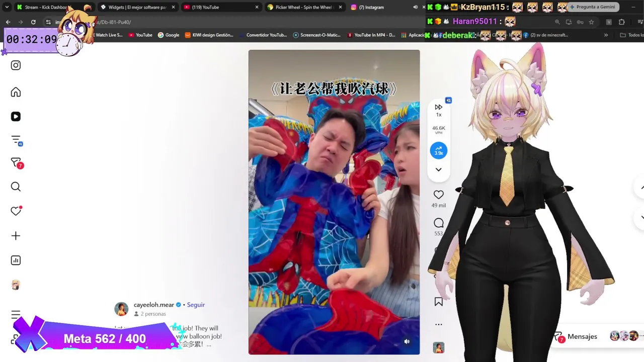The height and width of the screenshot is (362, 644).
Task: Open the Reels section in the sidebar
Action: pos(16,117)
